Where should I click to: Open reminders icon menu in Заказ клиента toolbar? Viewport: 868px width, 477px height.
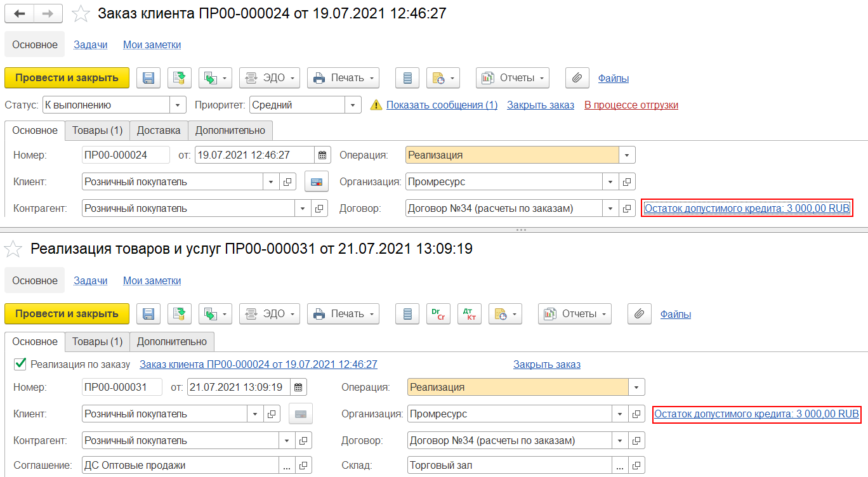[443, 78]
